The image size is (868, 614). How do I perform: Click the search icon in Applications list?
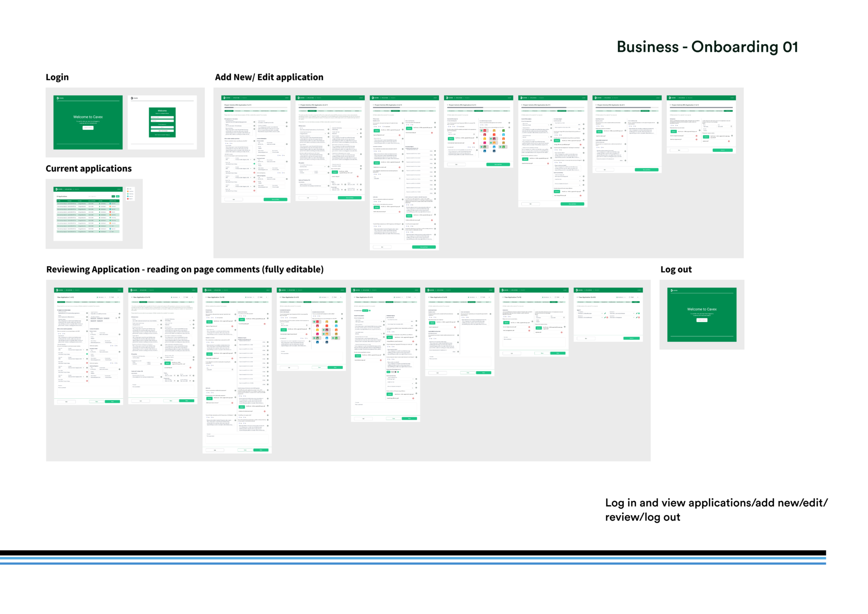tap(113, 196)
